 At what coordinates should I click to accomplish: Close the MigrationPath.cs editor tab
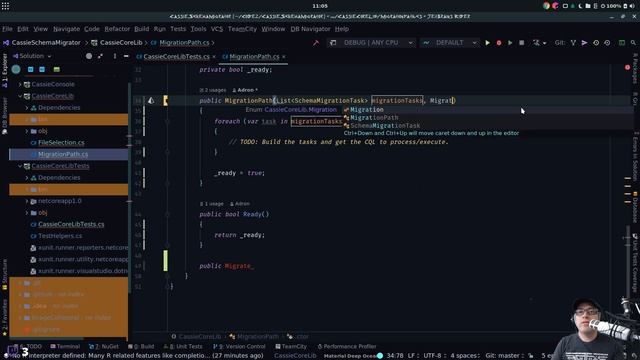pyautogui.click(x=284, y=57)
